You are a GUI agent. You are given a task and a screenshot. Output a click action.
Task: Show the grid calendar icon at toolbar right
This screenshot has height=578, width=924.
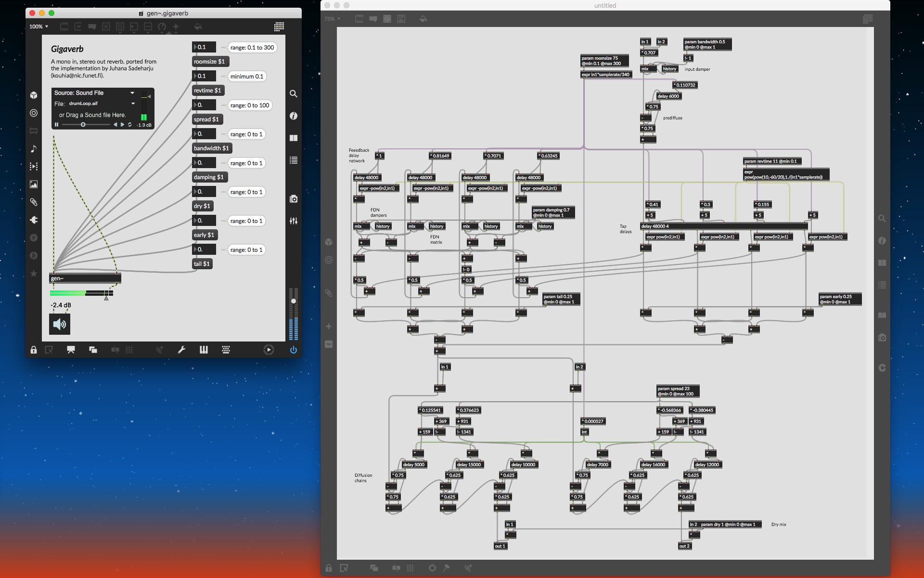(279, 26)
